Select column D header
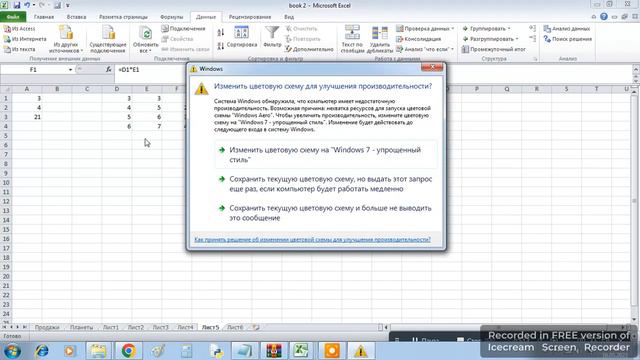Screen dimensions: 640x360 coord(117,89)
